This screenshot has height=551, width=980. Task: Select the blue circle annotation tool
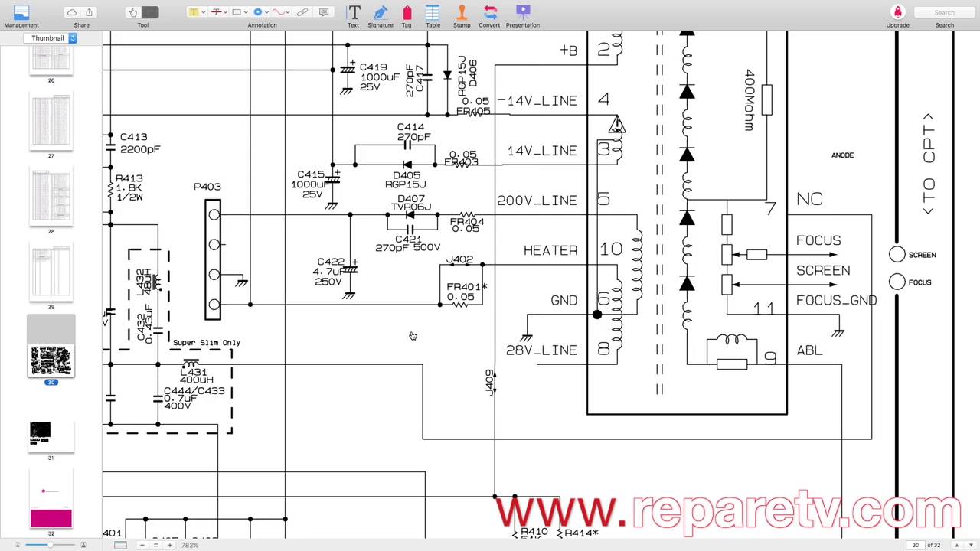click(x=258, y=12)
